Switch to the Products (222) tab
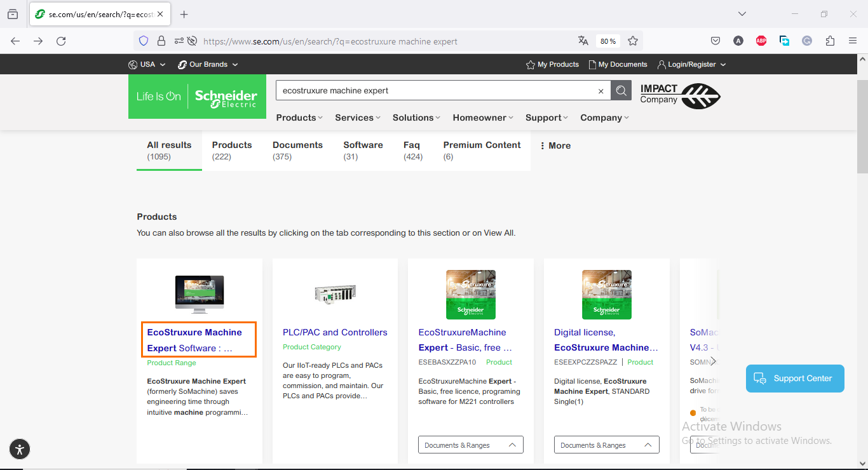 tap(232, 151)
